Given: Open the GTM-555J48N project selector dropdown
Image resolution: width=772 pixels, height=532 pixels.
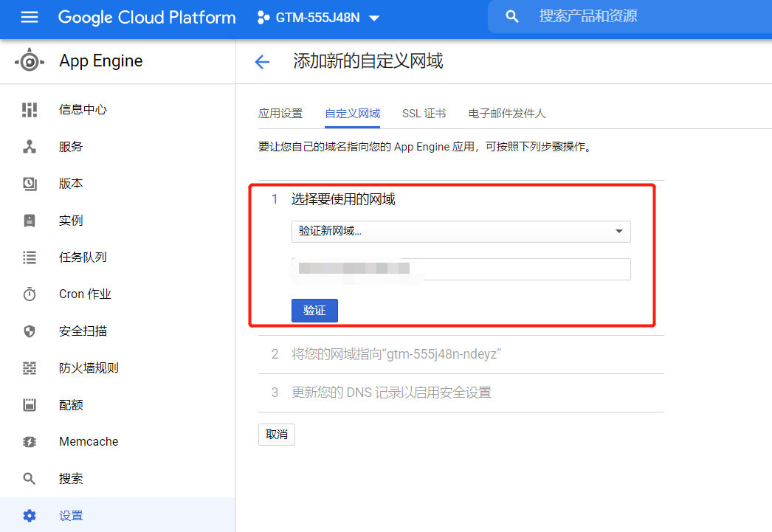Looking at the screenshot, I should [318, 18].
